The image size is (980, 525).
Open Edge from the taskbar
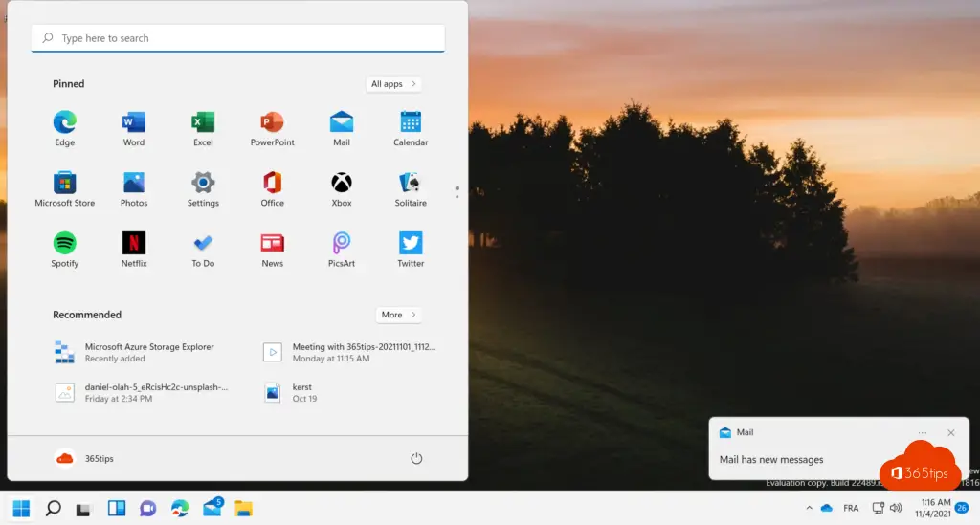(180, 508)
